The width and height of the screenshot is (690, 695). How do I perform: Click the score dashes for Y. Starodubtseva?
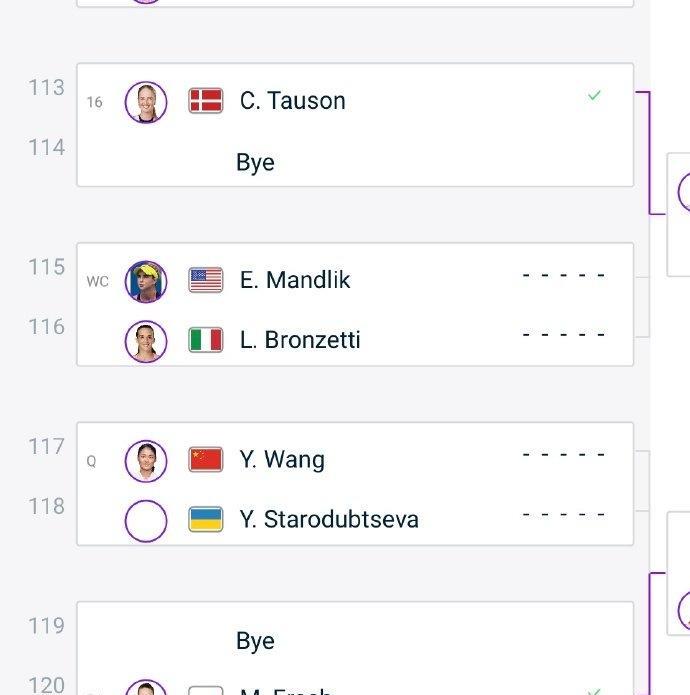pyautogui.click(x=564, y=515)
